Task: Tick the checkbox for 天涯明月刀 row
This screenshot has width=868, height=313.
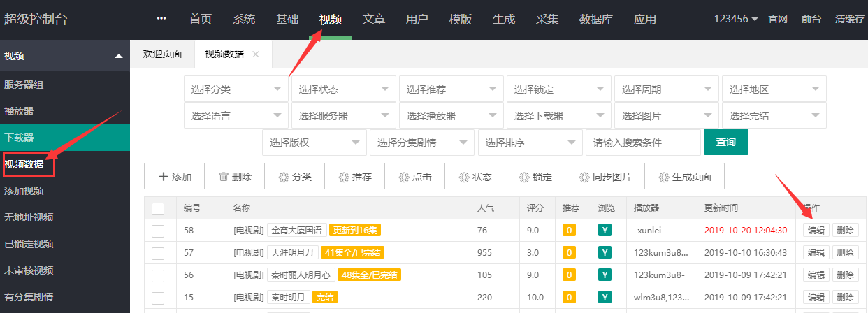Action: (158, 252)
